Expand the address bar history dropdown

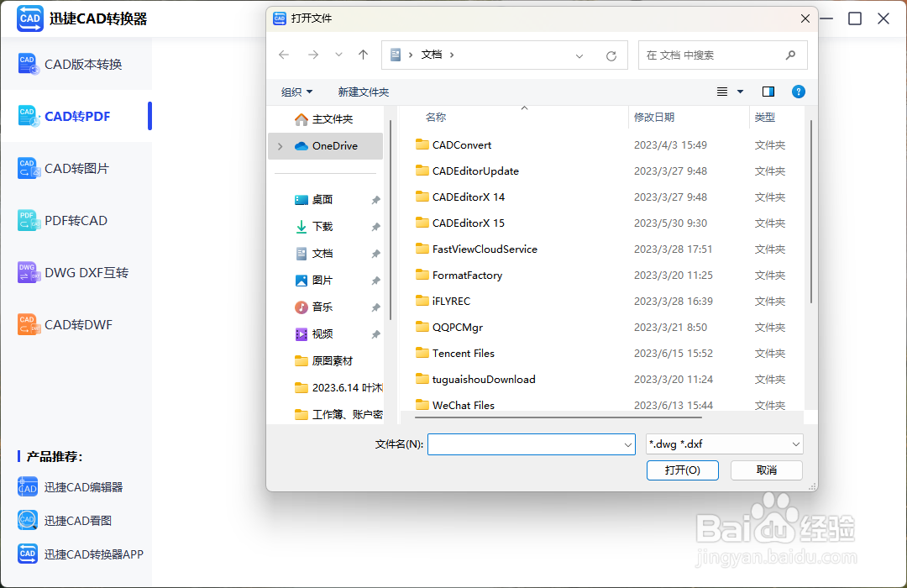click(579, 56)
